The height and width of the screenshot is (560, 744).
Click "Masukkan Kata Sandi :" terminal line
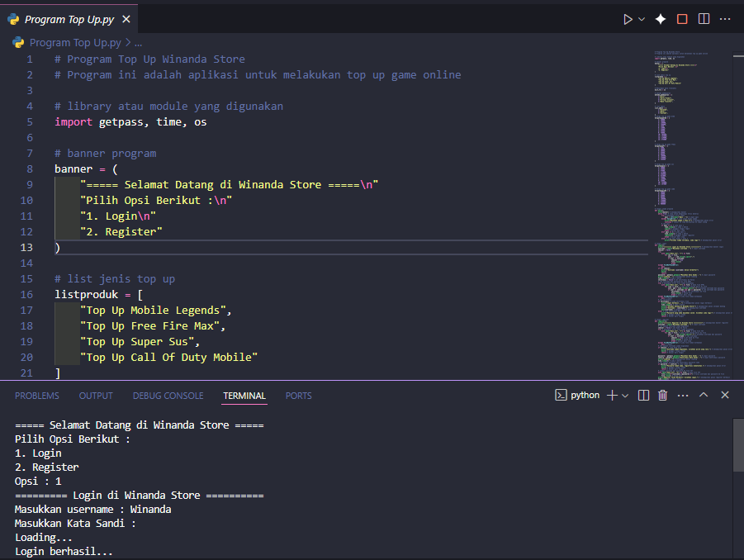75,524
